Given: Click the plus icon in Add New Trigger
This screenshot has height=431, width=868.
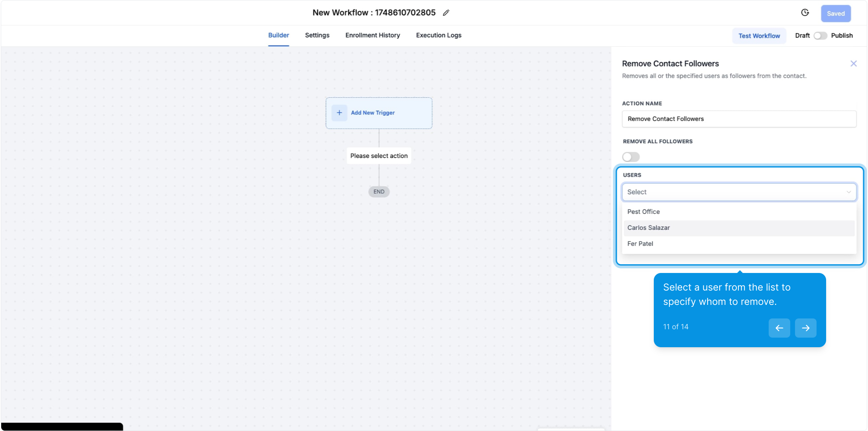Looking at the screenshot, I should click(x=339, y=113).
